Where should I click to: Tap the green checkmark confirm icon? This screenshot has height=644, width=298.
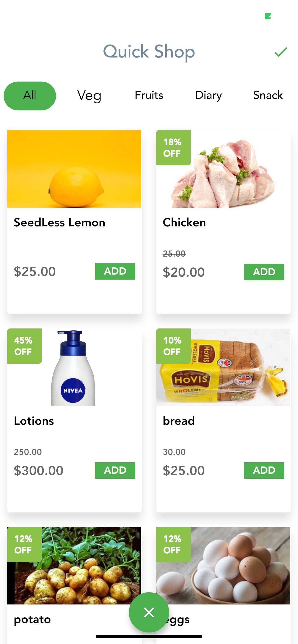click(280, 52)
